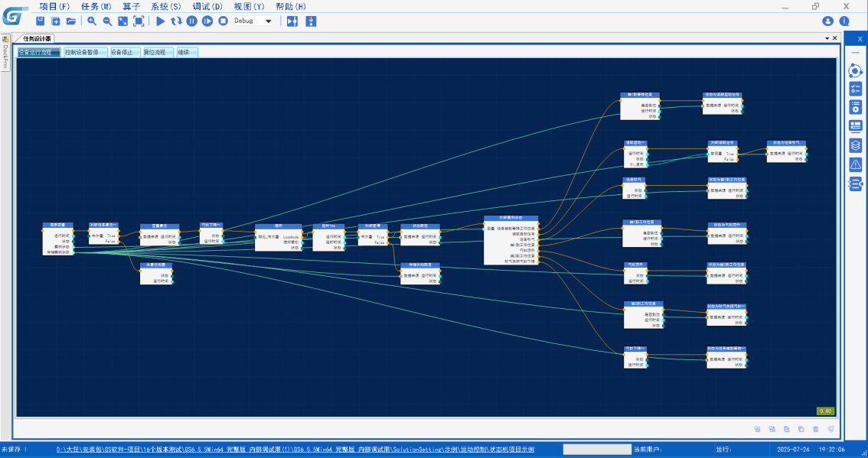Open the task designer tab list arrow
Screen dimensions: 868x458
827,38
